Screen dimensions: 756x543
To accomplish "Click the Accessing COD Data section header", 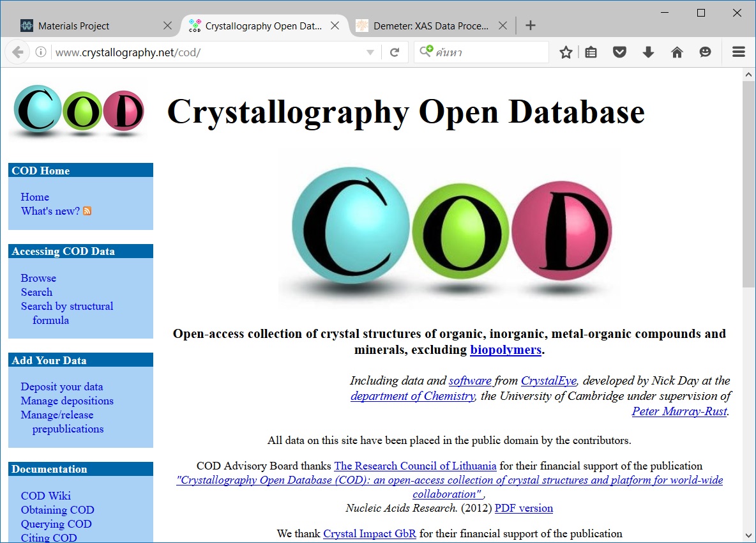I will pos(80,251).
